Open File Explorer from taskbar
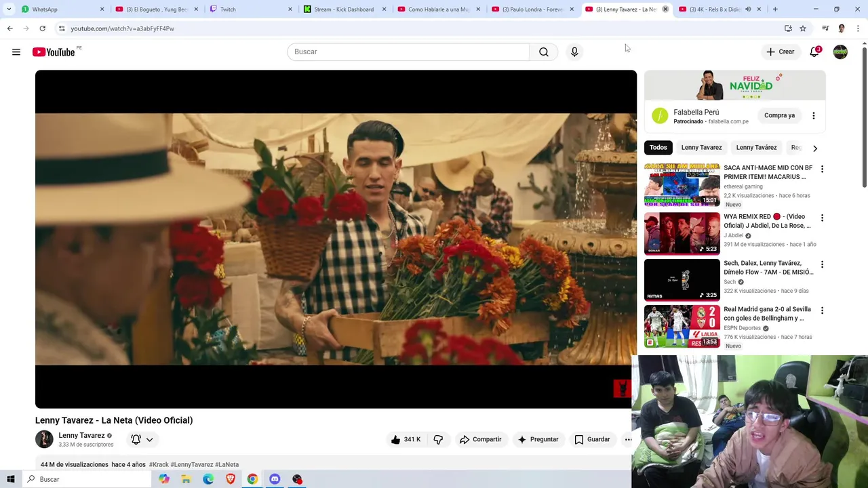The image size is (868, 488). (x=186, y=479)
